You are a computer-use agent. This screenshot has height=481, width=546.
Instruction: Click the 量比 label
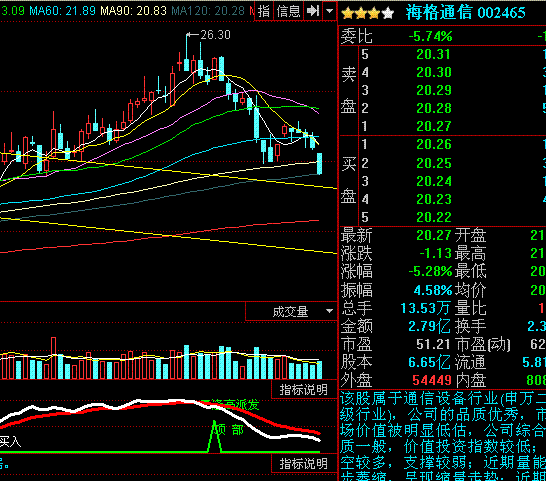tap(470, 308)
